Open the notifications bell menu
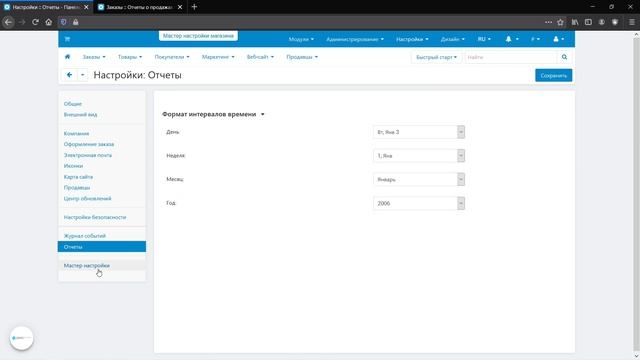 click(x=512, y=39)
